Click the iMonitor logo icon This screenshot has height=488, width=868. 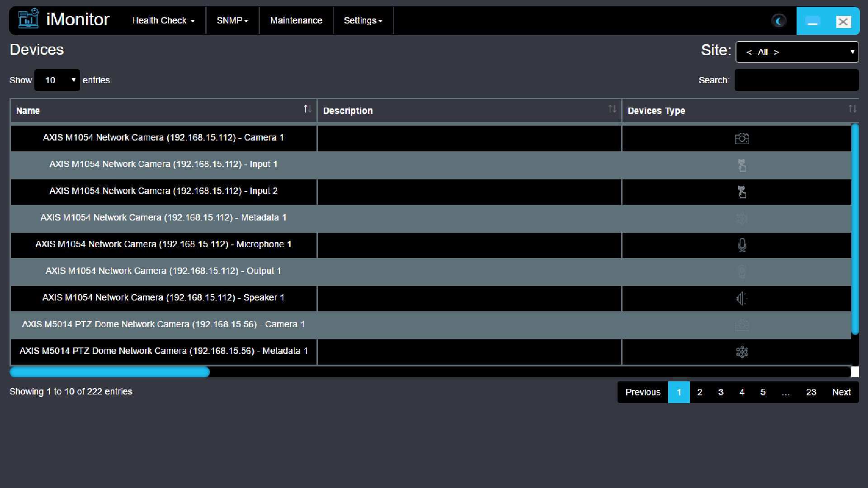(28, 19)
